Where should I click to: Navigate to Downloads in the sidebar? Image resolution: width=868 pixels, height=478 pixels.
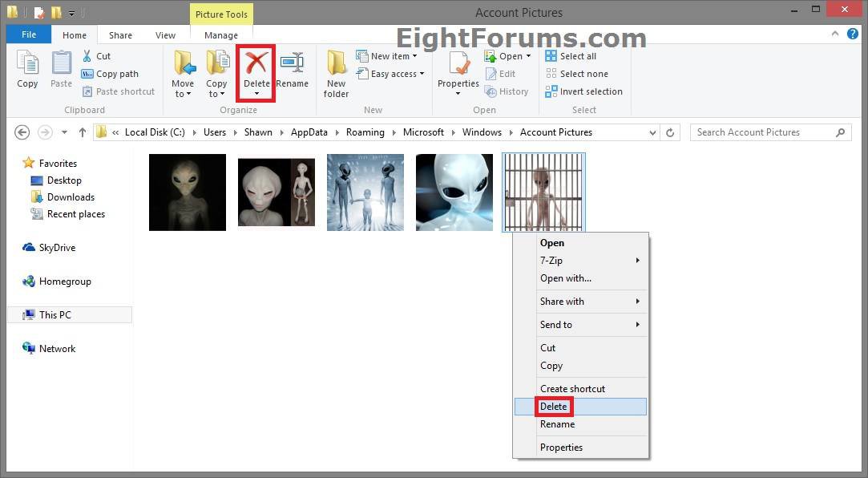pos(70,196)
